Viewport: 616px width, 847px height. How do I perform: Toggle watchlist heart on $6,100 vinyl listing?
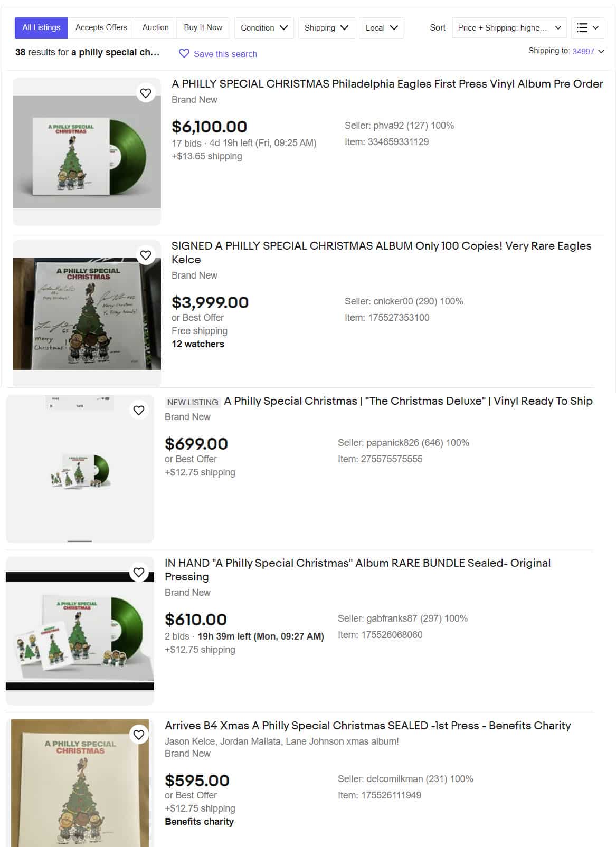pyautogui.click(x=146, y=93)
